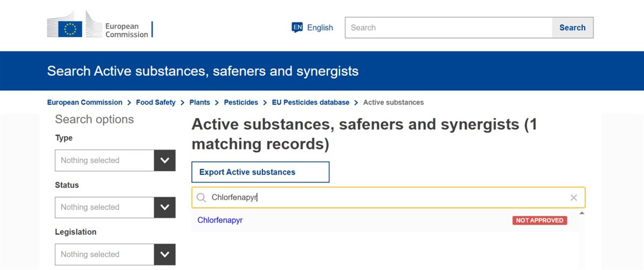Image resolution: width=644 pixels, height=270 pixels.
Task: Focus the top site Search field
Action: point(448,27)
